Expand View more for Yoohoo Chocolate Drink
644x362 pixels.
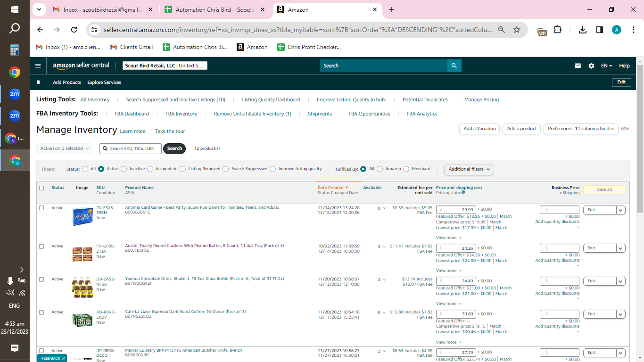(x=449, y=304)
